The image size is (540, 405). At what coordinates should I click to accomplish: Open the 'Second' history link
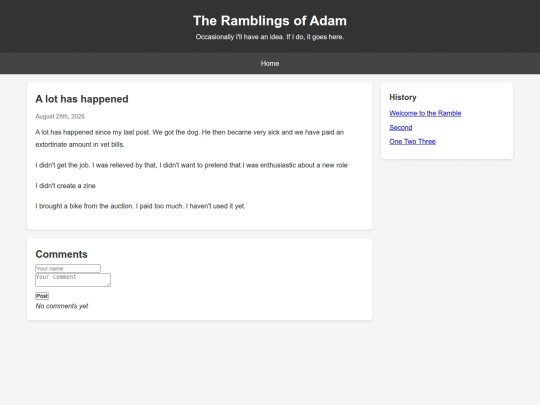point(401,127)
